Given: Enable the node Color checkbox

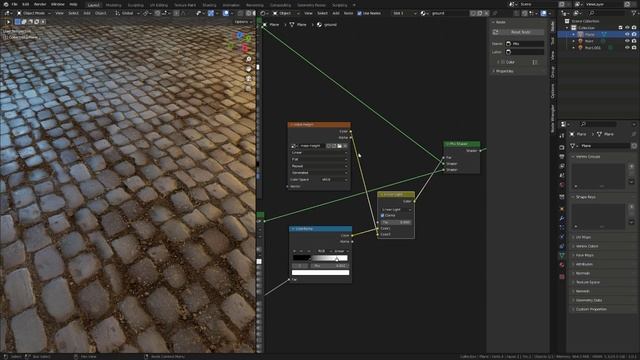Looking at the screenshot, I should (x=503, y=62).
